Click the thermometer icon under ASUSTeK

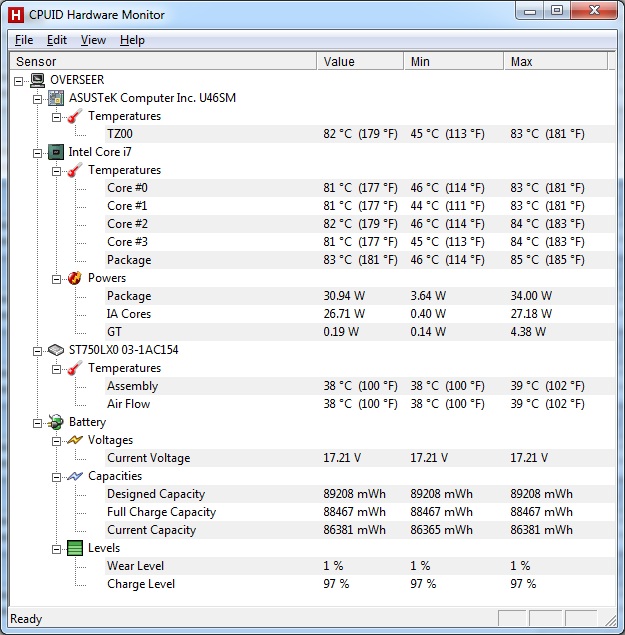tap(75, 116)
